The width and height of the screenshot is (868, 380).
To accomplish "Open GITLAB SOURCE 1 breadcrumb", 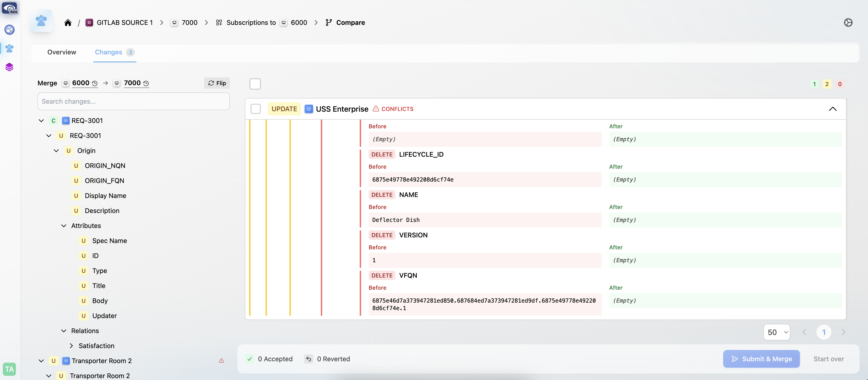I will click(x=125, y=23).
